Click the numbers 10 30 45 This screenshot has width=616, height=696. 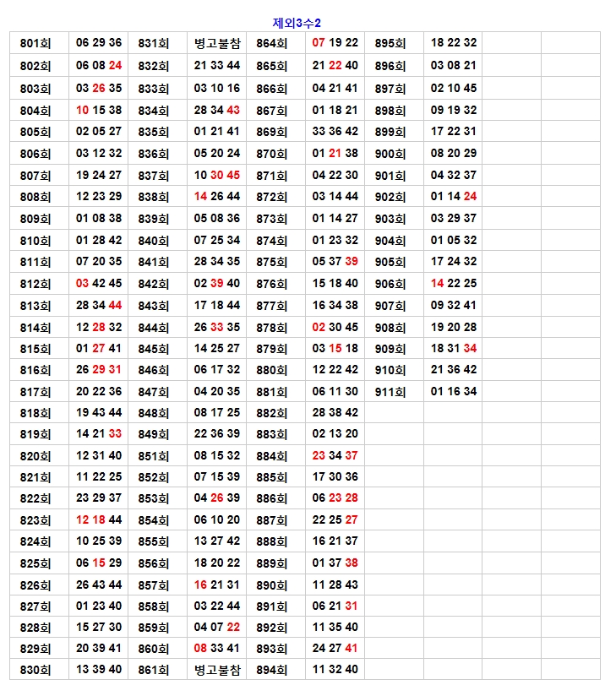click(x=217, y=176)
